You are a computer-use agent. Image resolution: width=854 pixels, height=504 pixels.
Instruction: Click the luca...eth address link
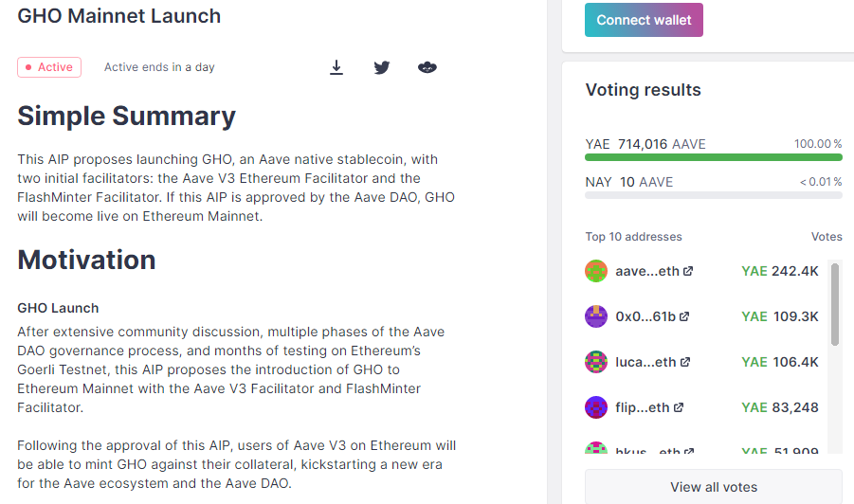[x=645, y=362]
